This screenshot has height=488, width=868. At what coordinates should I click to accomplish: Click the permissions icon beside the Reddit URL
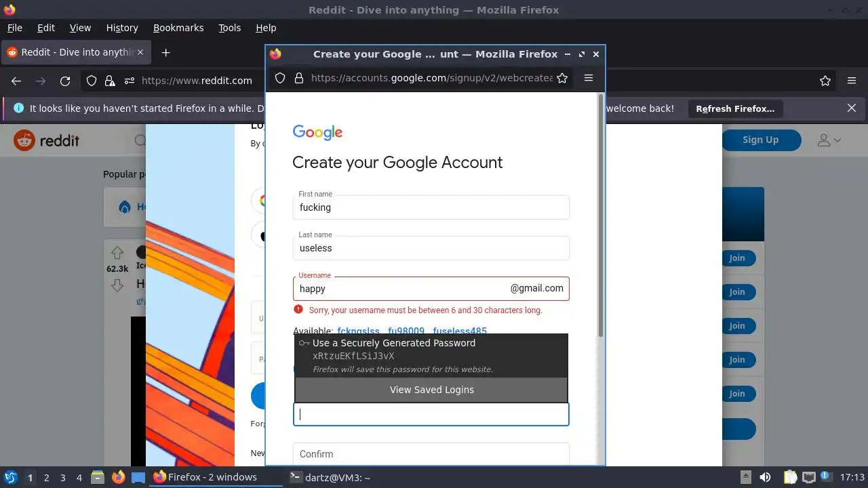[130, 81]
